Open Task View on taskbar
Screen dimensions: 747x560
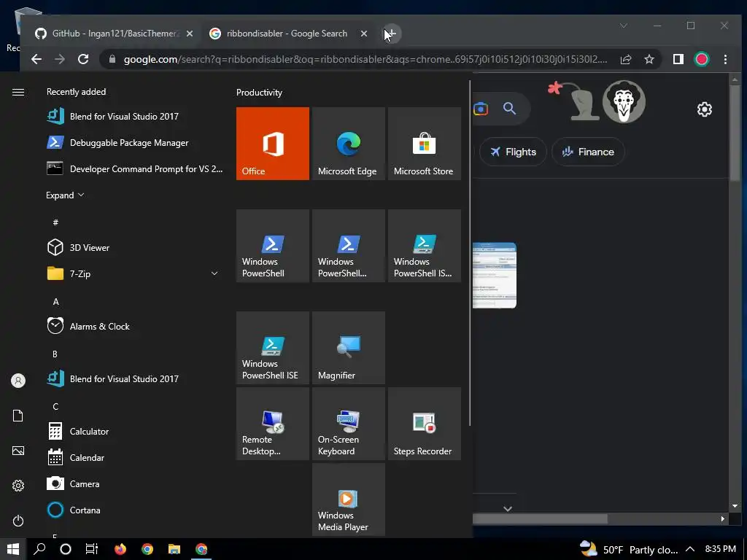tap(91, 549)
